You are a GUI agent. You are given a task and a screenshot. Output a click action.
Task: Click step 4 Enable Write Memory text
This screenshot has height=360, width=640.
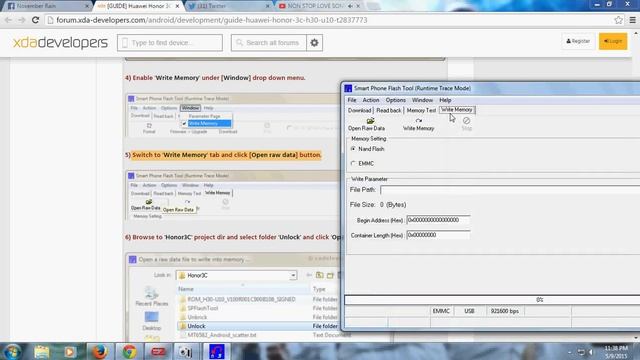[215, 78]
